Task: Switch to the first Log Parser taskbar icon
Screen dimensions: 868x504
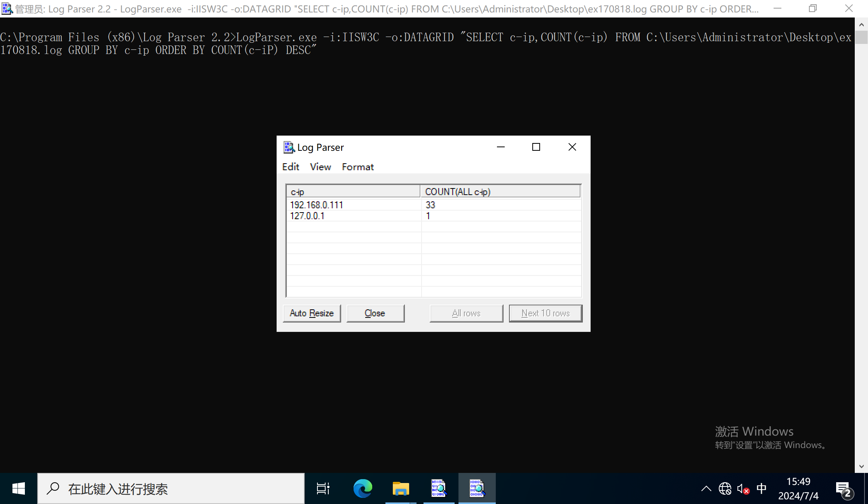Action: pos(439,488)
